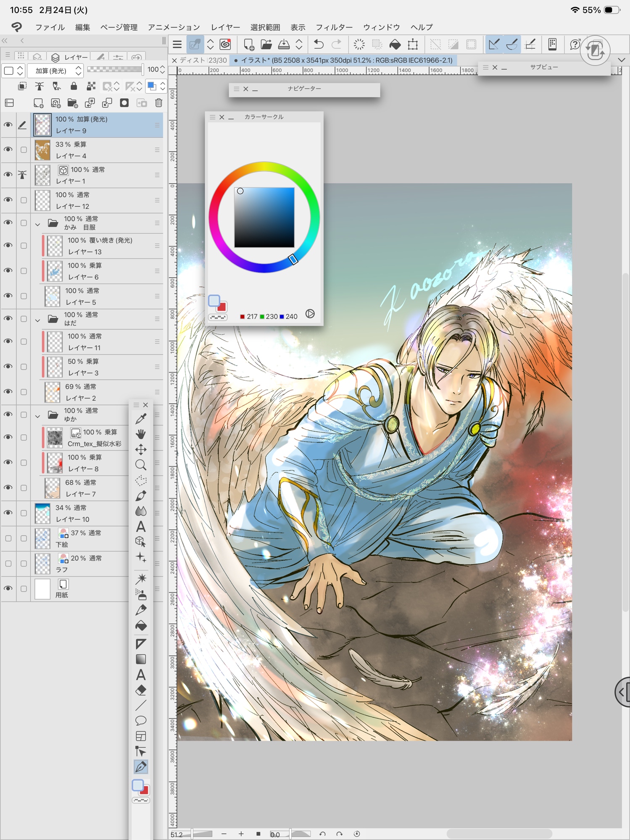Select the Text tool in tool palette
The image size is (630, 840).
141,527
